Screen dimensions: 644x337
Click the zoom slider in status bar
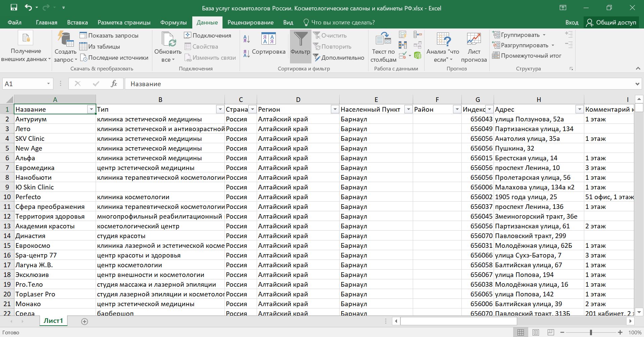click(x=591, y=332)
